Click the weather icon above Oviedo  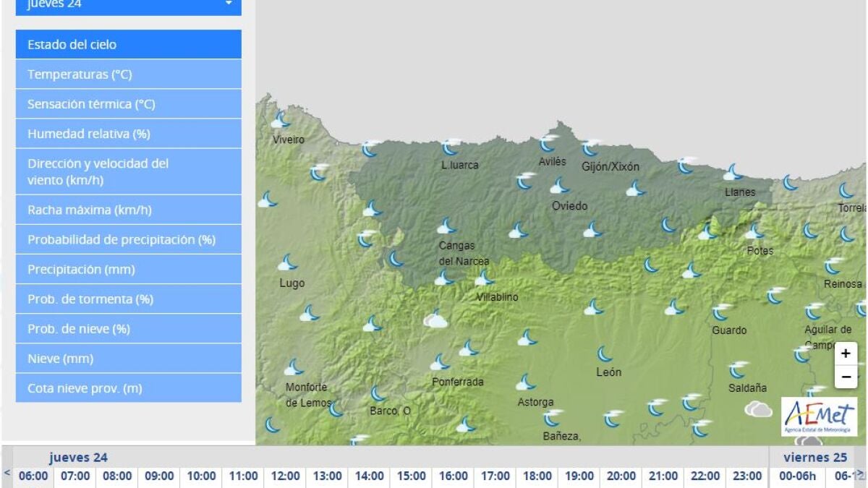(560, 187)
